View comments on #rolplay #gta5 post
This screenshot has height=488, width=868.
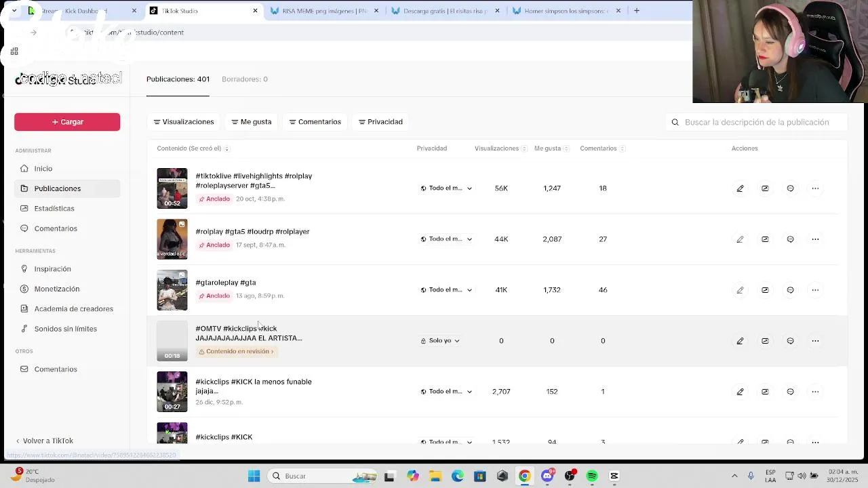point(790,239)
